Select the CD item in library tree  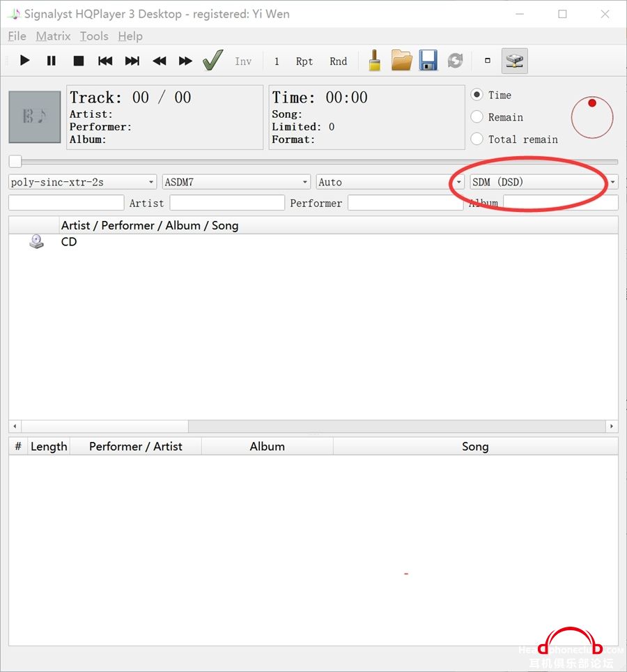[68, 242]
